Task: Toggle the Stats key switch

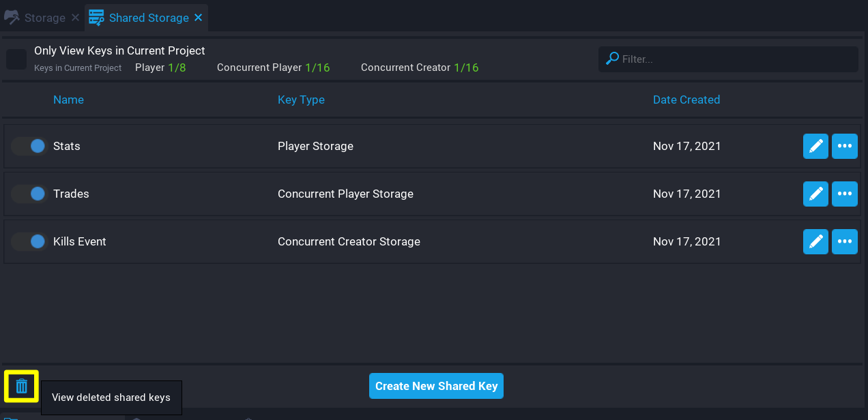Action: 29,146
